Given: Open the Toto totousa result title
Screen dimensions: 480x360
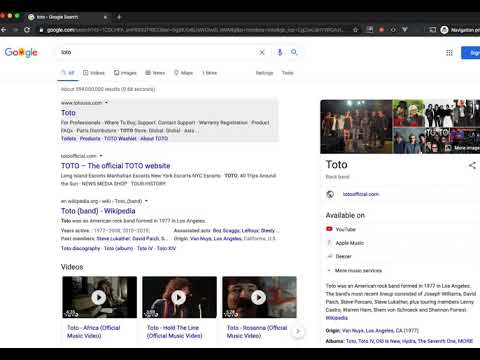Looking at the screenshot, I should coord(68,113).
